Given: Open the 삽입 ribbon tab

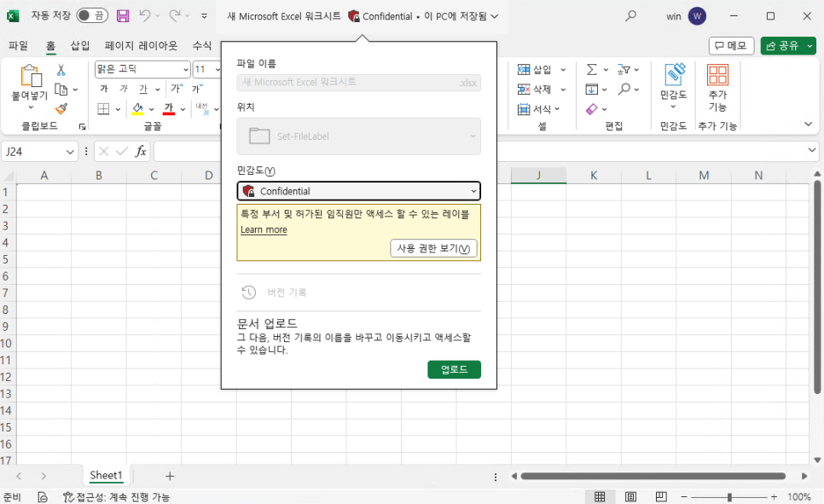Looking at the screenshot, I should coord(80,46).
